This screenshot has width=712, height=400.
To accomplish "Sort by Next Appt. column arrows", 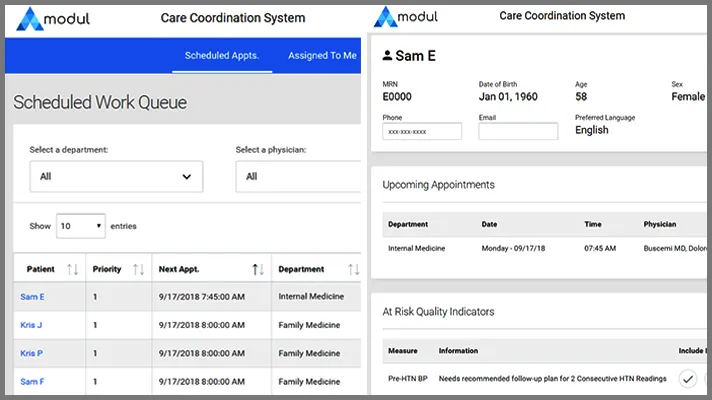I will click(x=258, y=269).
